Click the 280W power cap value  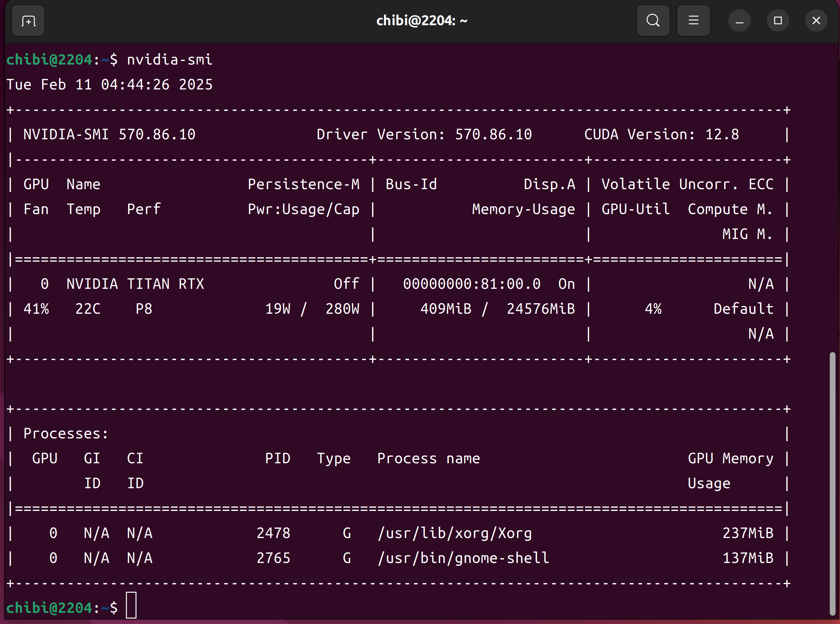(x=342, y=309)
